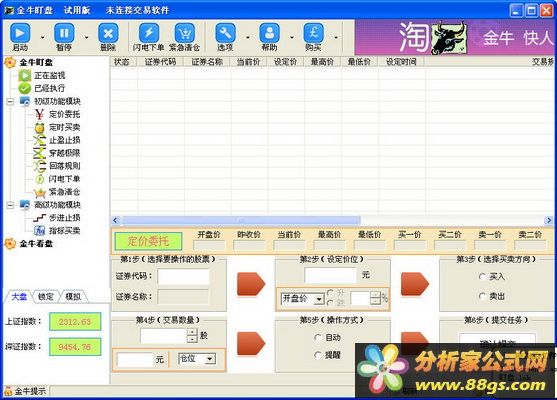
Task: Open dropdown arrow beside 选项
Action: click(x=248, y=37)
